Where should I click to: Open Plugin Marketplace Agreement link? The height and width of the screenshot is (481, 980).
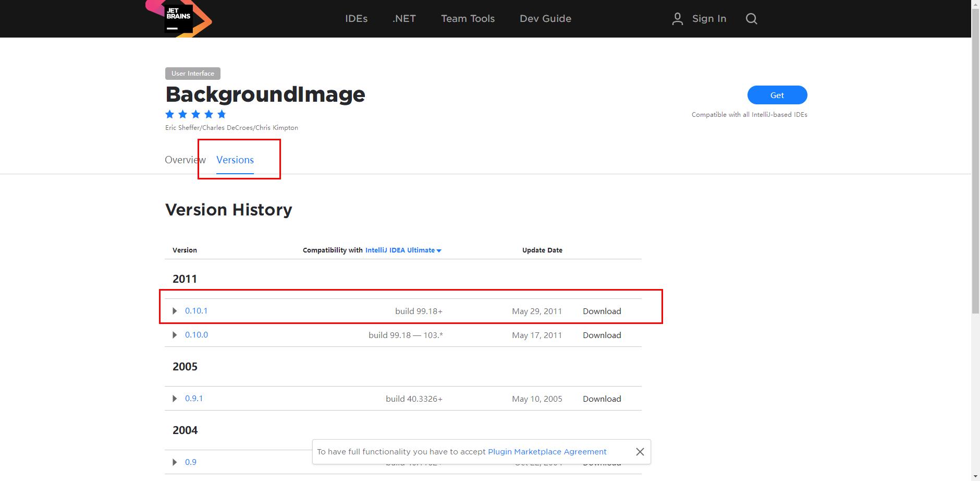pos(547,452)
